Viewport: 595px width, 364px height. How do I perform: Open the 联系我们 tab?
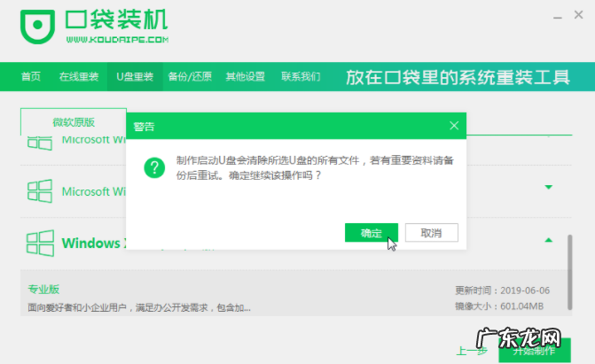pos(301,76)
